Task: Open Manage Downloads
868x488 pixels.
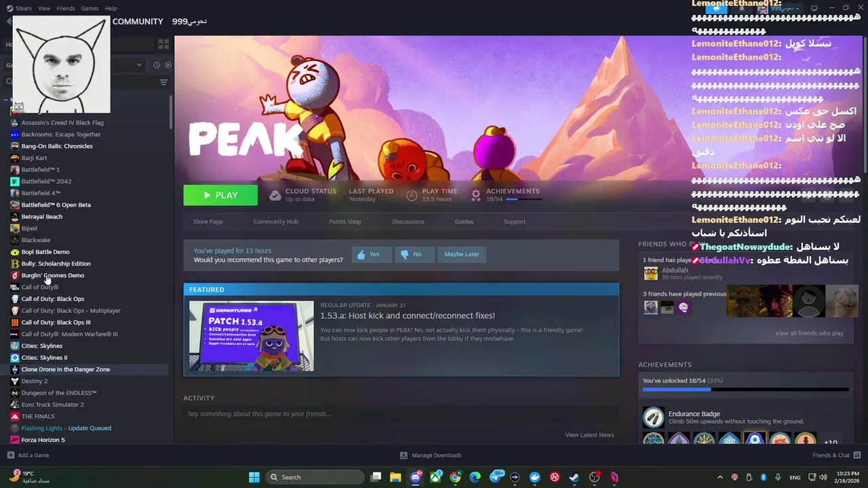Action: (x=431, y=455)
